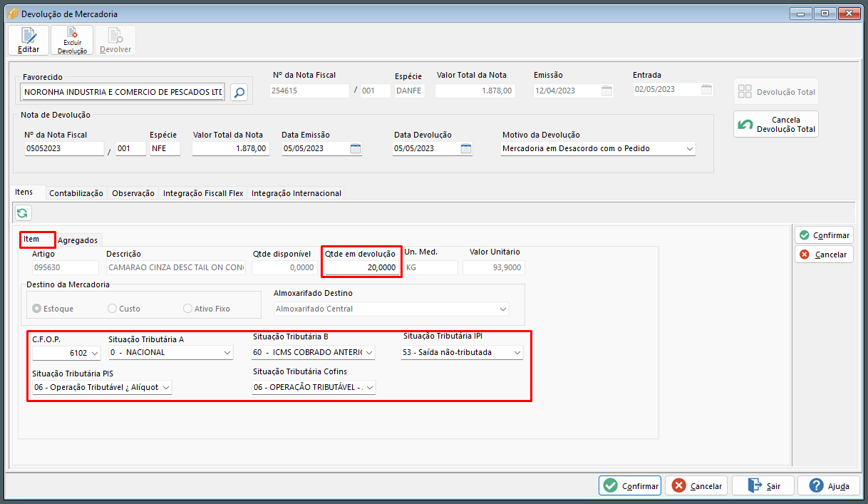This screenshot has width=868, height=504.
Task: Click the Qtde em devolução field
Action: tap(361, 267)
